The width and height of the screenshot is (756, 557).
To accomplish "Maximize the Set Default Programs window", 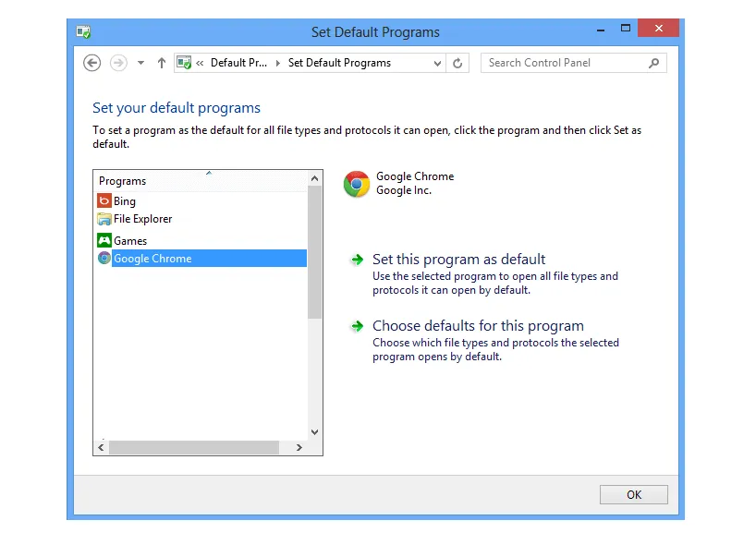I will 626,29.
